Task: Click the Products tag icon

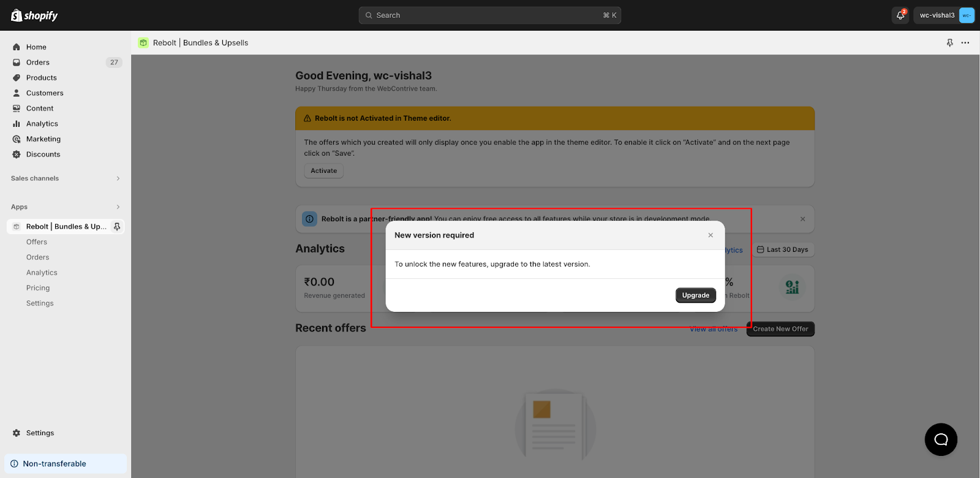Action: pyautogui.click(x=17, y=78)
